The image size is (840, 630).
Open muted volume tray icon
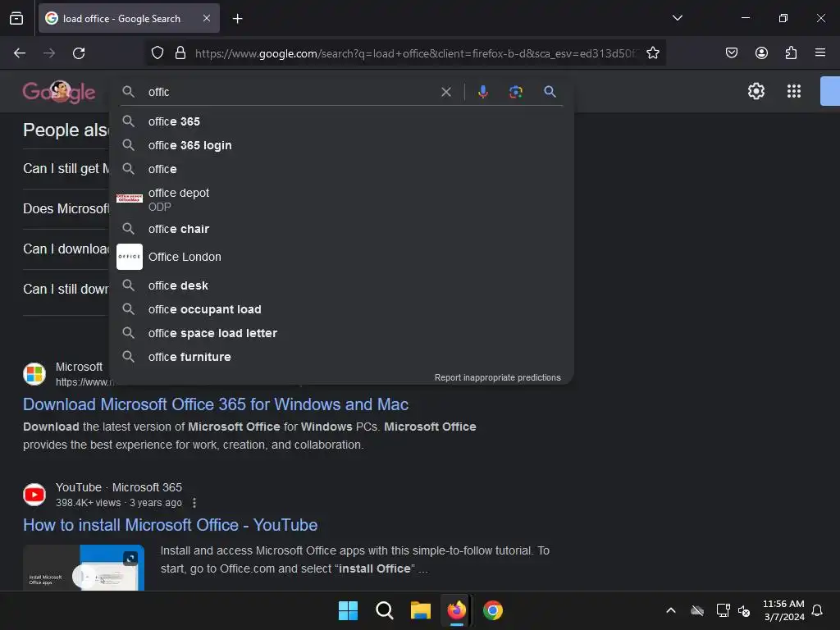point(743,610)
